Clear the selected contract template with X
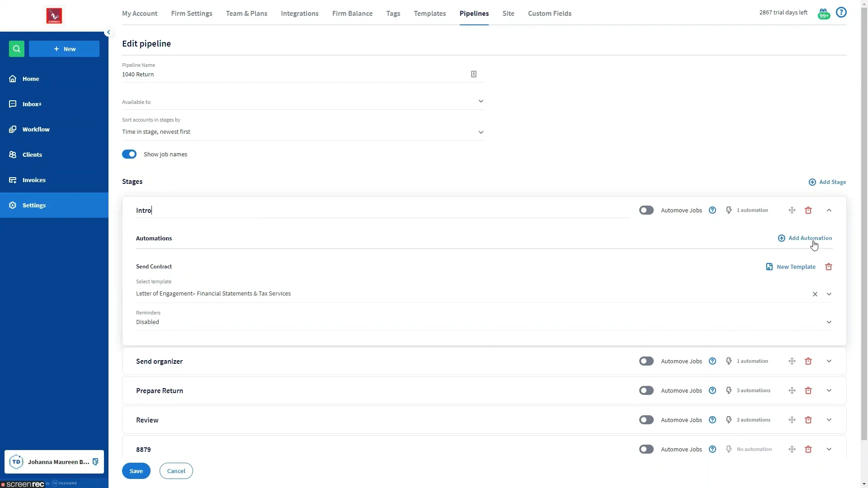This screenshot has width=868, height=488. coord(815,294)
